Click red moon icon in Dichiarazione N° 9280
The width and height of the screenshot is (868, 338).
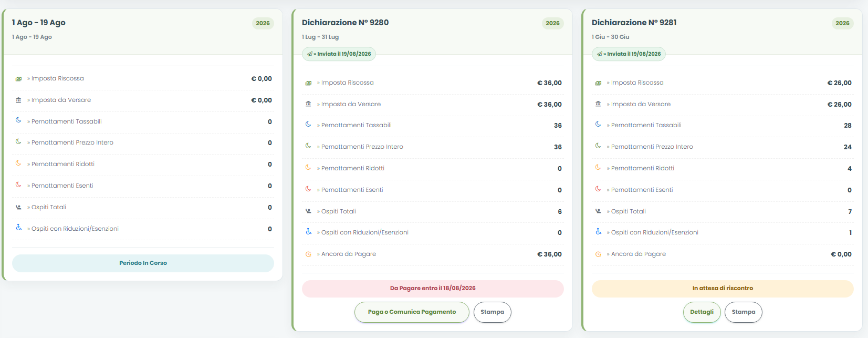point(308,189)
